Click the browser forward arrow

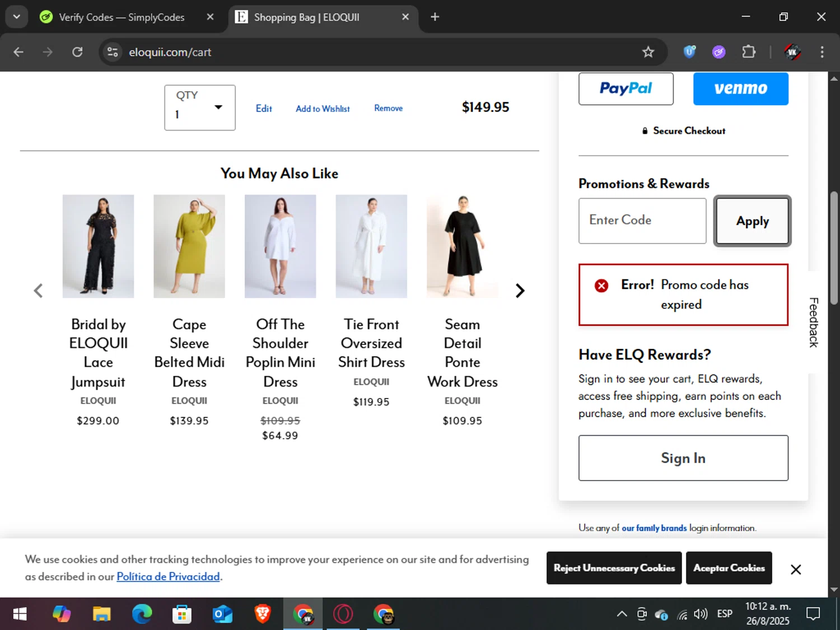coord(48,52)
